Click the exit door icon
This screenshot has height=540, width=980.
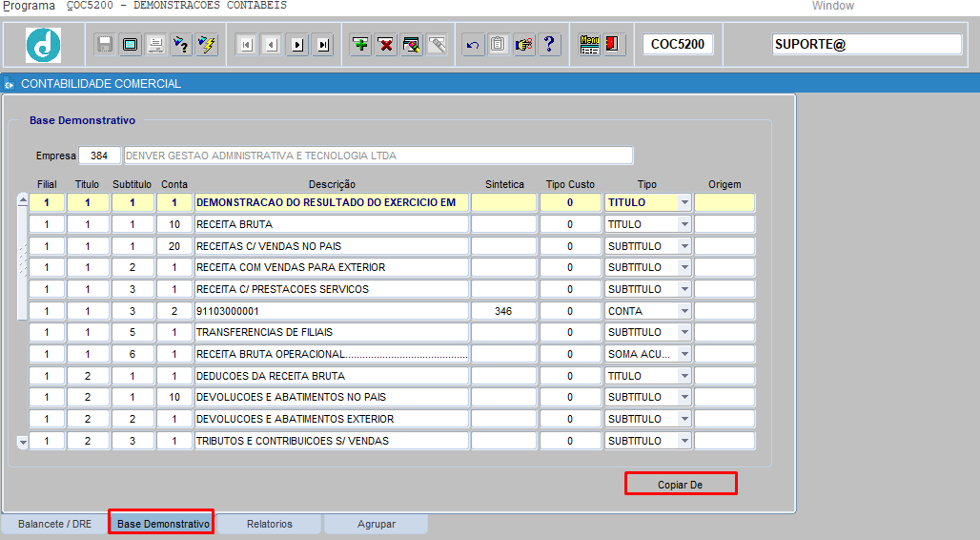click(x=614, y=45)
